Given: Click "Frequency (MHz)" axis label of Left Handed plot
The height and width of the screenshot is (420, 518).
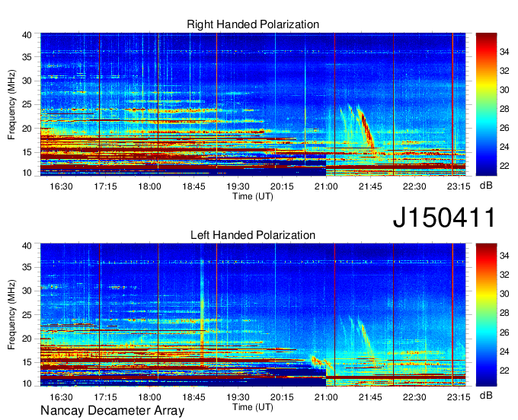Looking at the screenshot, I should tap(11, 315).
